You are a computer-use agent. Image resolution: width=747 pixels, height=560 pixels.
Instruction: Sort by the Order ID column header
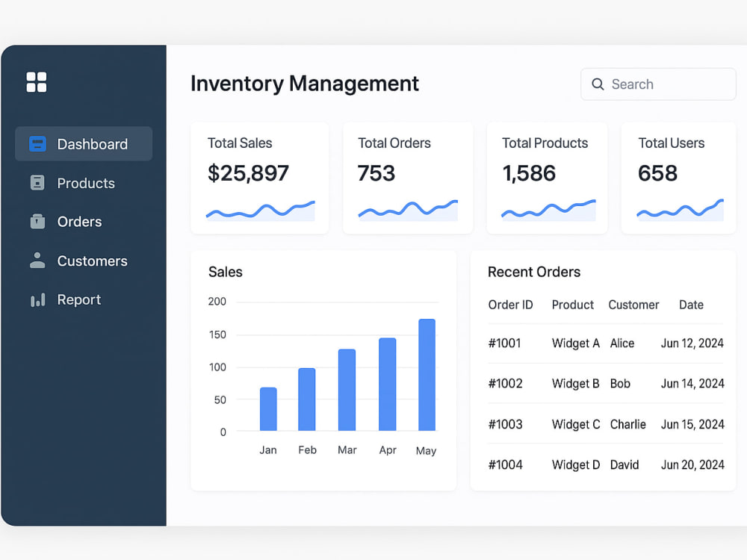tap(510, 305)
